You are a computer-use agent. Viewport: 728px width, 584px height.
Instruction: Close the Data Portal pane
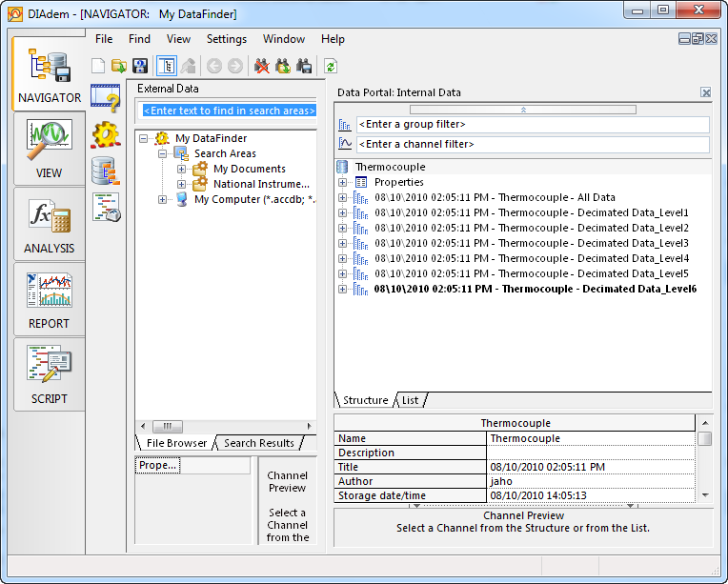coord(705,92)
